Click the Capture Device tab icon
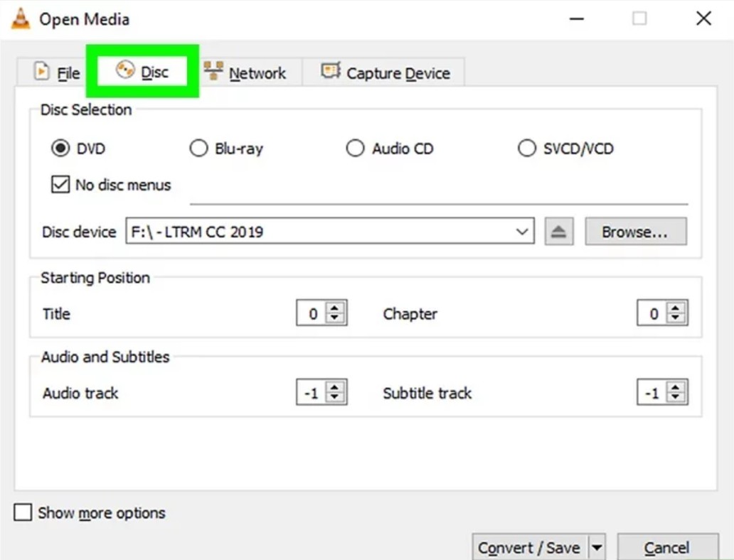The height and width of the screenshot is (560, 734). tap(333, 71)
